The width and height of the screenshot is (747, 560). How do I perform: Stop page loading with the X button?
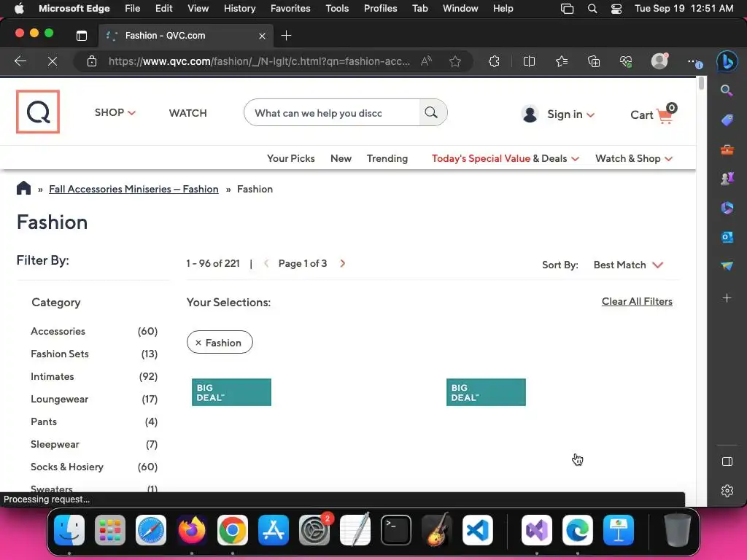click(x=53, y=61)
